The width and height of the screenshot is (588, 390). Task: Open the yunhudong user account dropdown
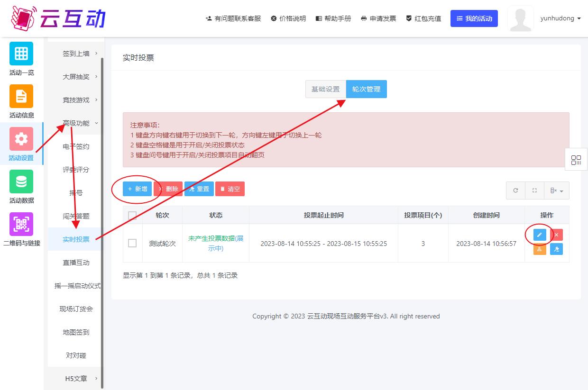(x=560, y=18)
